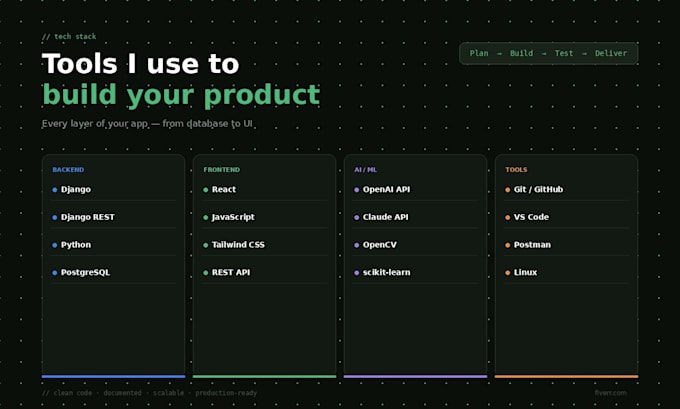Click the JavaScript label
Image resolution: width=680 pixels, height=409 pixels.
click(x=233, y=217)
